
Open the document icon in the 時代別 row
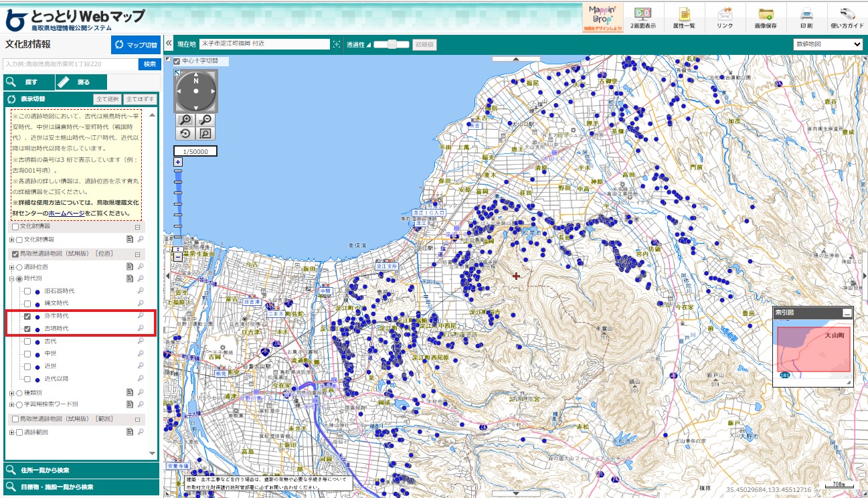pyautogui.click(x=131, y=278)
